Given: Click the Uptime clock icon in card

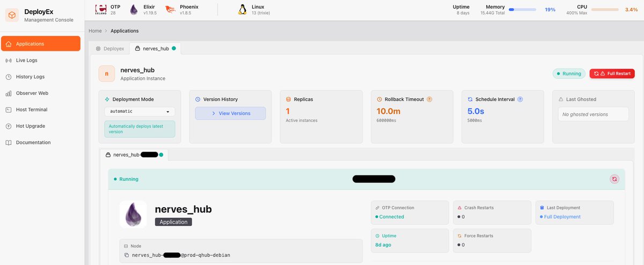Looking at the screenshot, I should tap(377, 235).
